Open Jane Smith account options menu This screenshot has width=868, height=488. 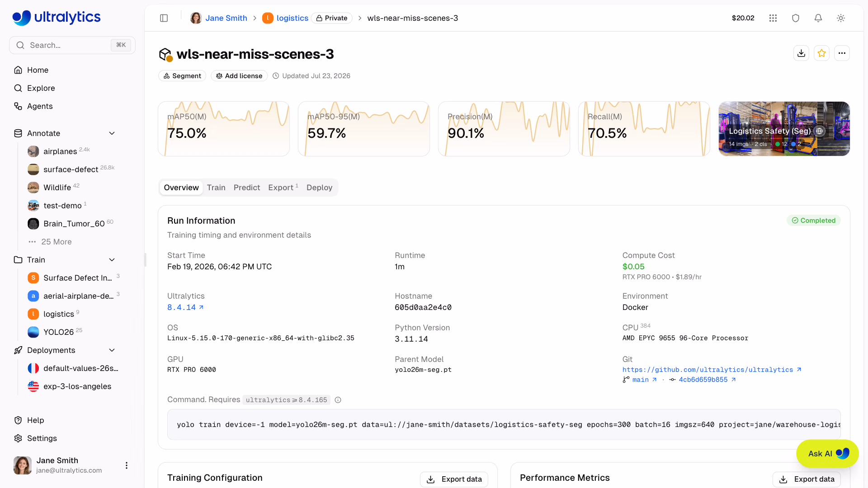click(127, 465)
